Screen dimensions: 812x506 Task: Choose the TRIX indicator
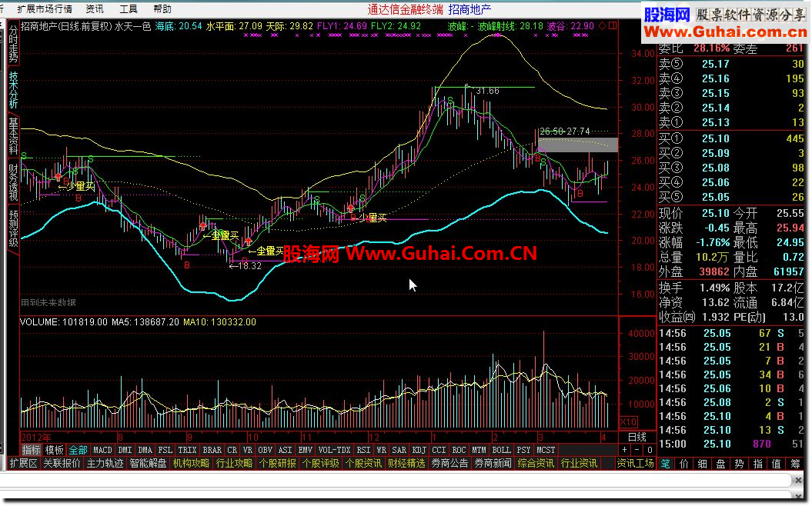point(187,450)
